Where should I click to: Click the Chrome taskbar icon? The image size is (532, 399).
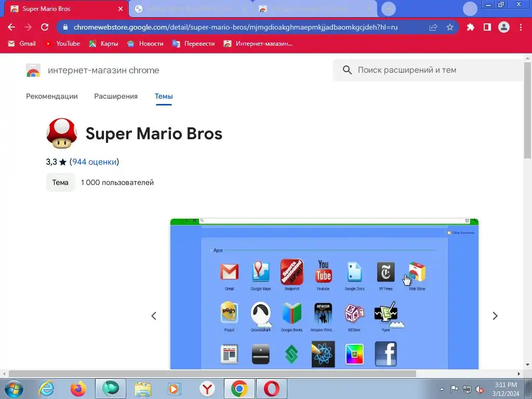[240, 389]
